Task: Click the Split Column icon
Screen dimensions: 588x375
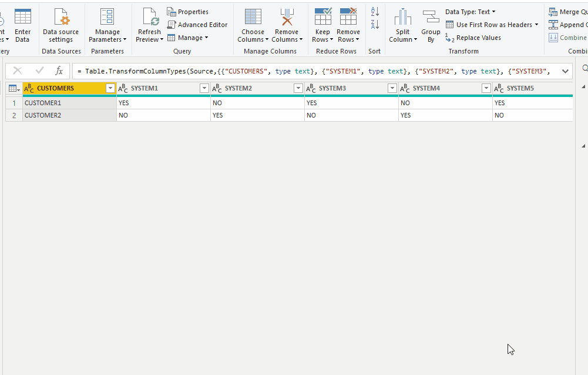Action: (403, 17)
